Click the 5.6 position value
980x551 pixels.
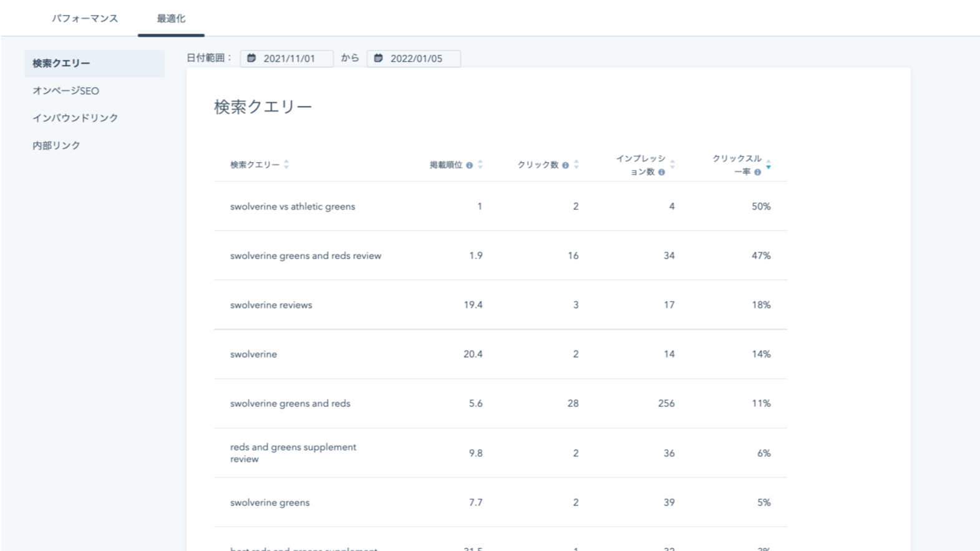click(476, 403)
